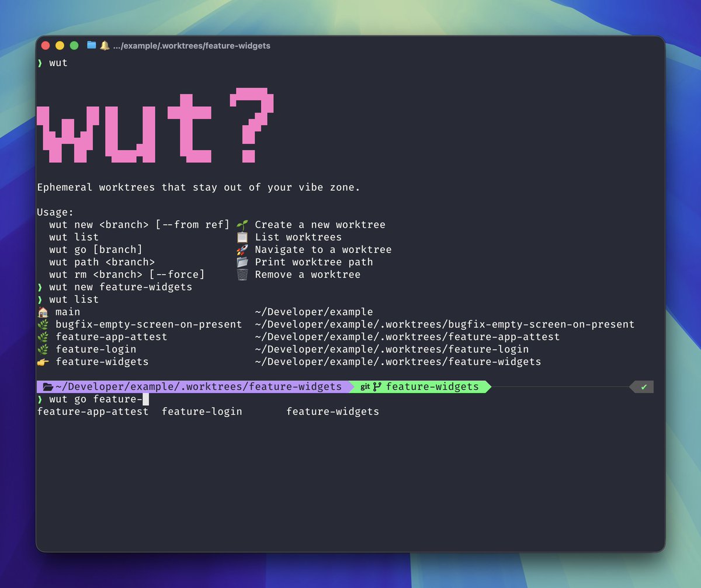This screenshot has width=701, height=588.
Task: Click the green checkmark status icon
Action: [x=644, y=387]
